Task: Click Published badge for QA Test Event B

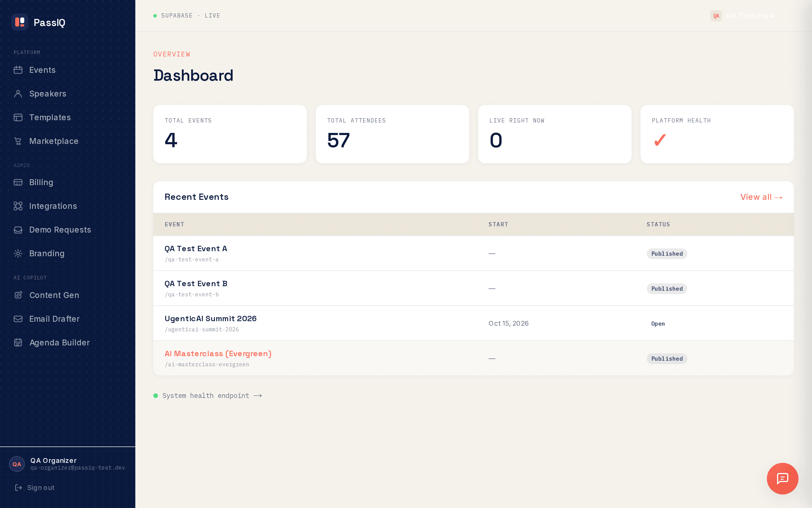Action: click(667, 289)
